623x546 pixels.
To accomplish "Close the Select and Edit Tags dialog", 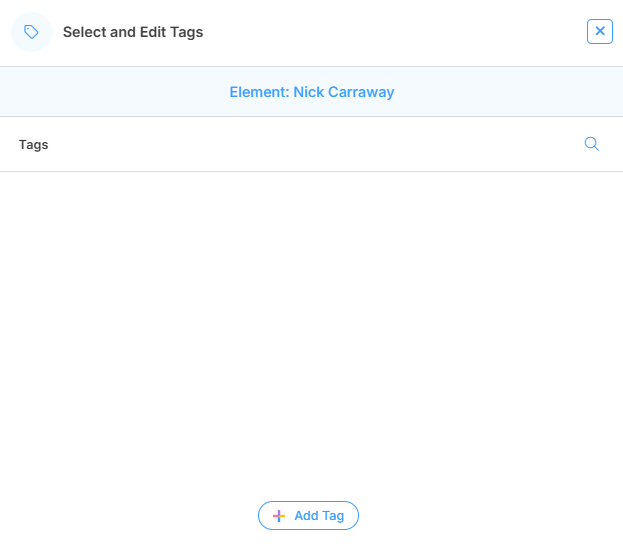I will pyautogui.click(x=600, y=31).
